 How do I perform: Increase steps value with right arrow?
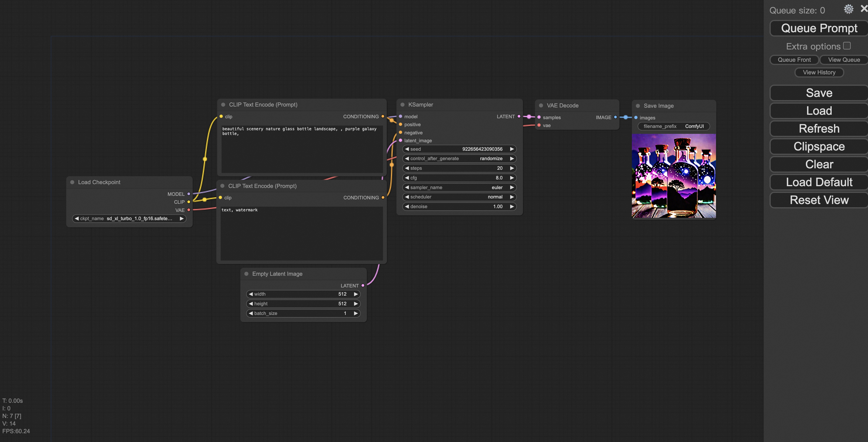click(x=511, y=168)
